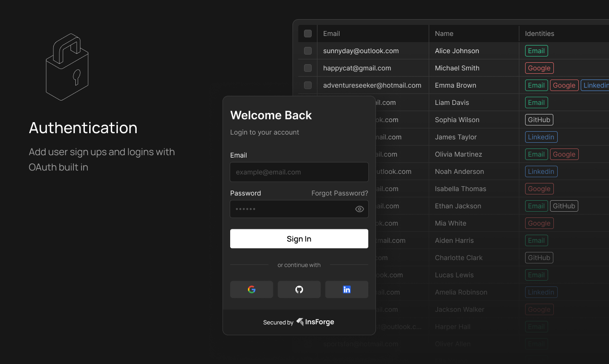Select Michael Smith's Google identity badge

[539, 68]
